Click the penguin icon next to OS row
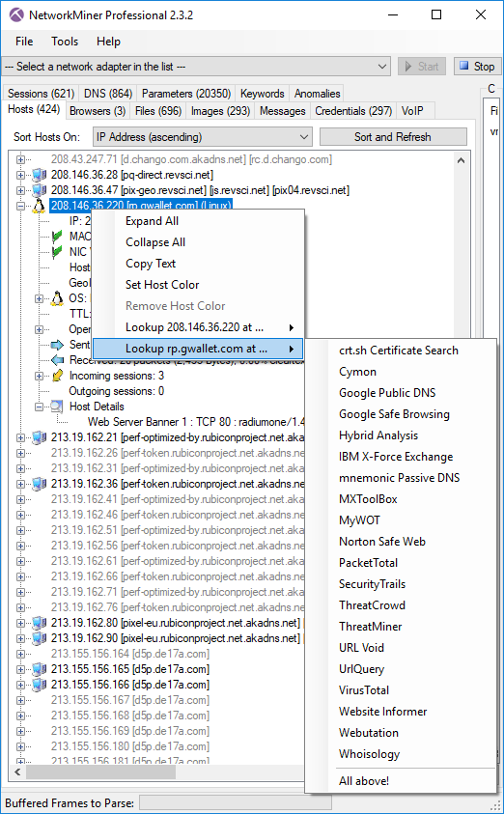Screen dimensions: 504x814 57,298
